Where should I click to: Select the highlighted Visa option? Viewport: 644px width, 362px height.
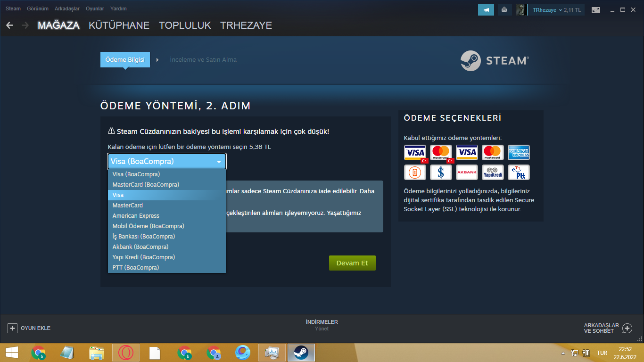(167, 195)
